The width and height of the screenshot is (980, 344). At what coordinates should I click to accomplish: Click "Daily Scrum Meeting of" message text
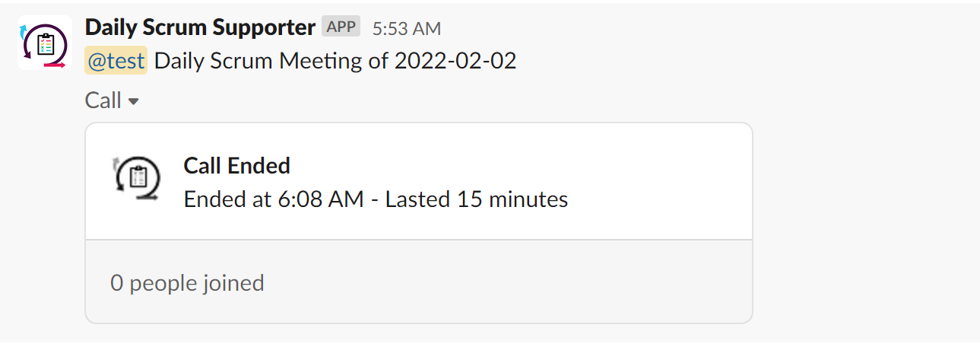coord(272,62)
